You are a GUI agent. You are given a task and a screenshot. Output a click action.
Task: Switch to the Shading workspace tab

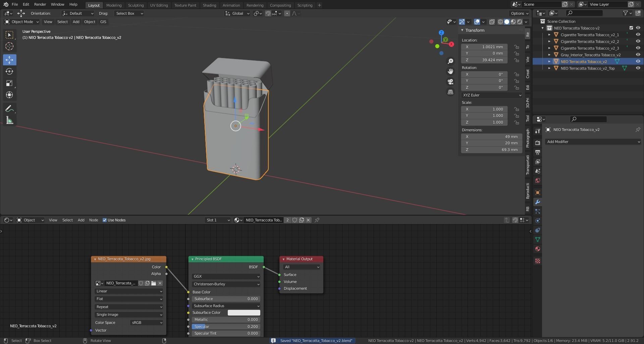[x=209, y=5]
